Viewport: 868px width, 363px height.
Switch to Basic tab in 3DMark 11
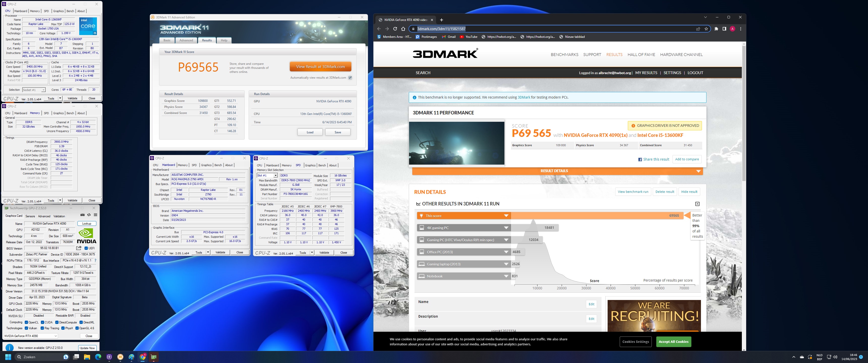(x=167, y=40)
